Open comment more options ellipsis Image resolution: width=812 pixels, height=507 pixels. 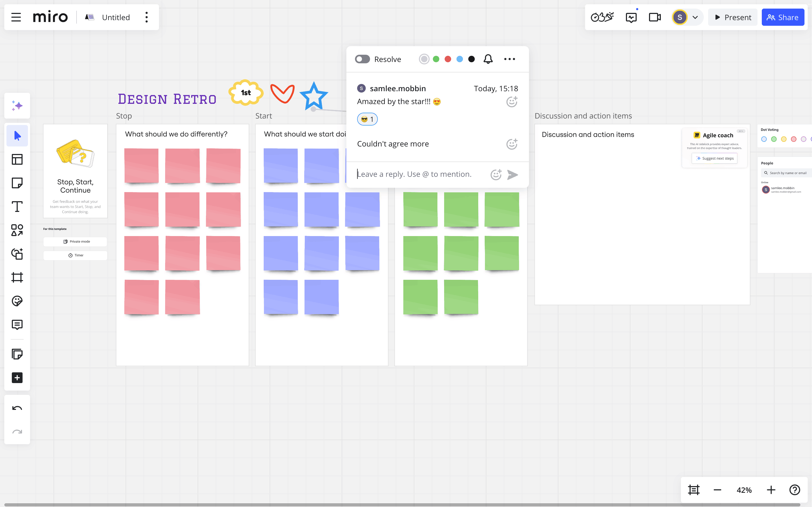[509, 59]
